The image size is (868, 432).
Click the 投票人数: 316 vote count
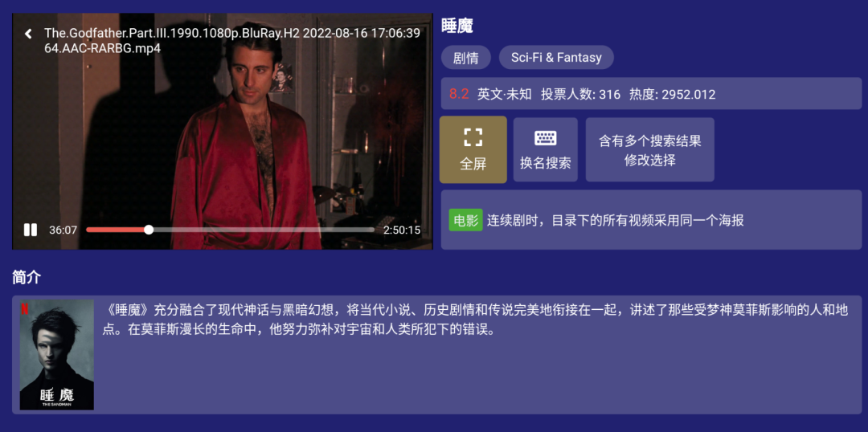coord(581,95)
